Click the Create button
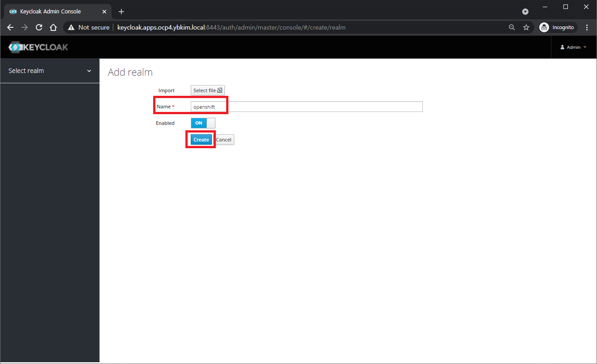This screenshot has width=597, height=364. click(201, 140)
